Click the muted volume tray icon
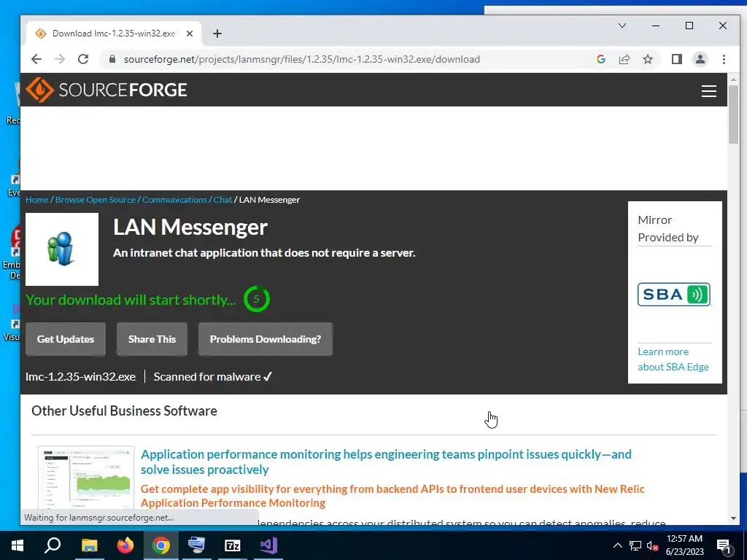Screen dimensions: 747x560 (x=652, y=545)
